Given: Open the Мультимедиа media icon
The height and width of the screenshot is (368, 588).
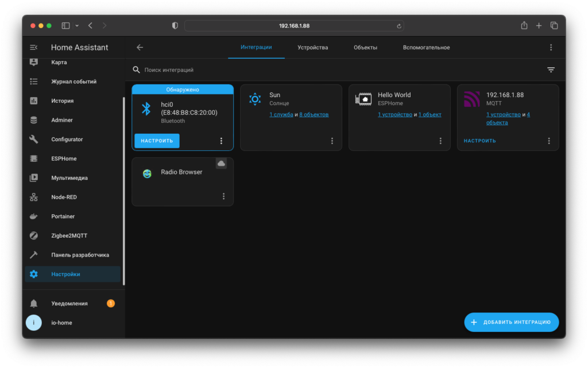Looking at the screenshot, I should [34, 177].
